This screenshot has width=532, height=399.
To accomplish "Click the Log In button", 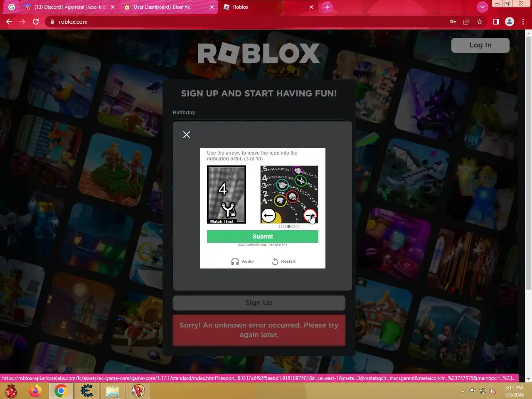I will tap(480, 45).
